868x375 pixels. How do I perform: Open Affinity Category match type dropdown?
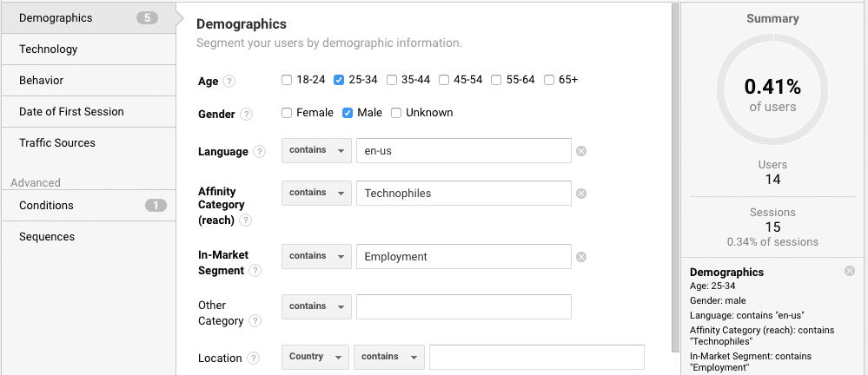pyautogui.click(x=316, y=193)
